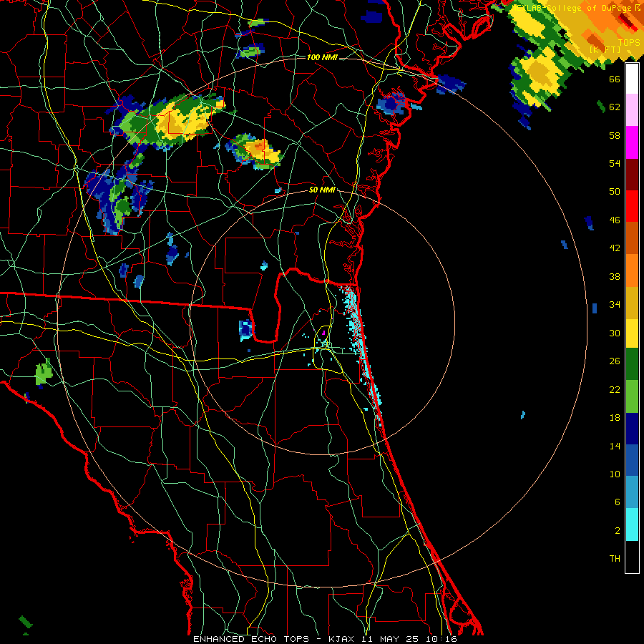Click the '42' scale value

615,248
